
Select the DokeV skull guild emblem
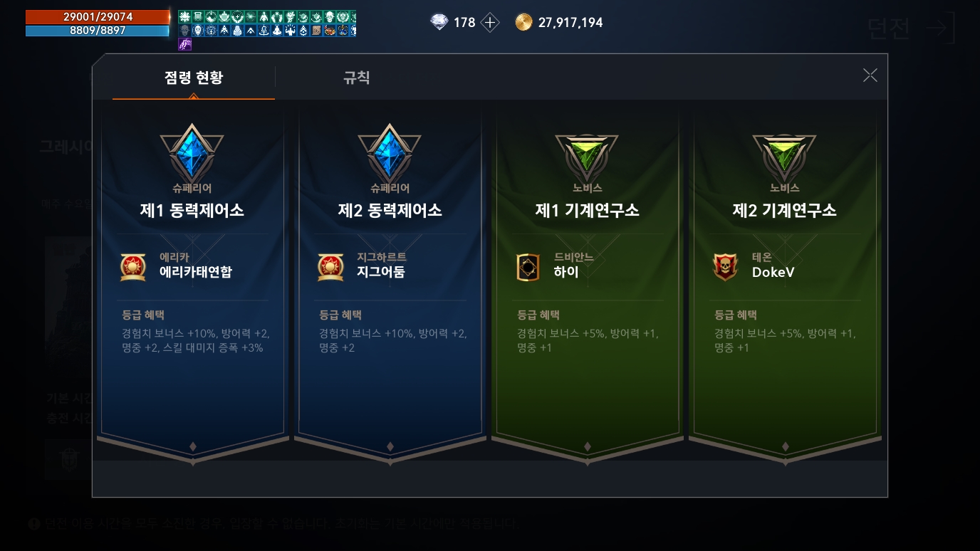[725, 267]
